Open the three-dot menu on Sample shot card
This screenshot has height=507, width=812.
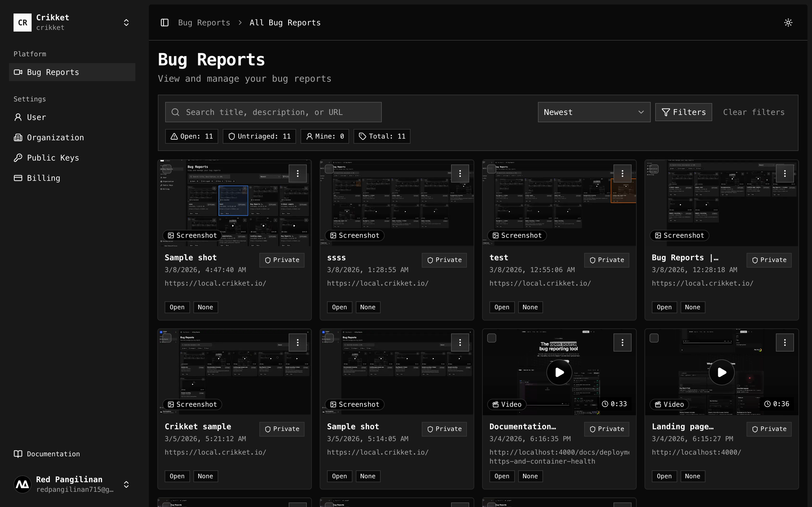click(x=298, y=173)
